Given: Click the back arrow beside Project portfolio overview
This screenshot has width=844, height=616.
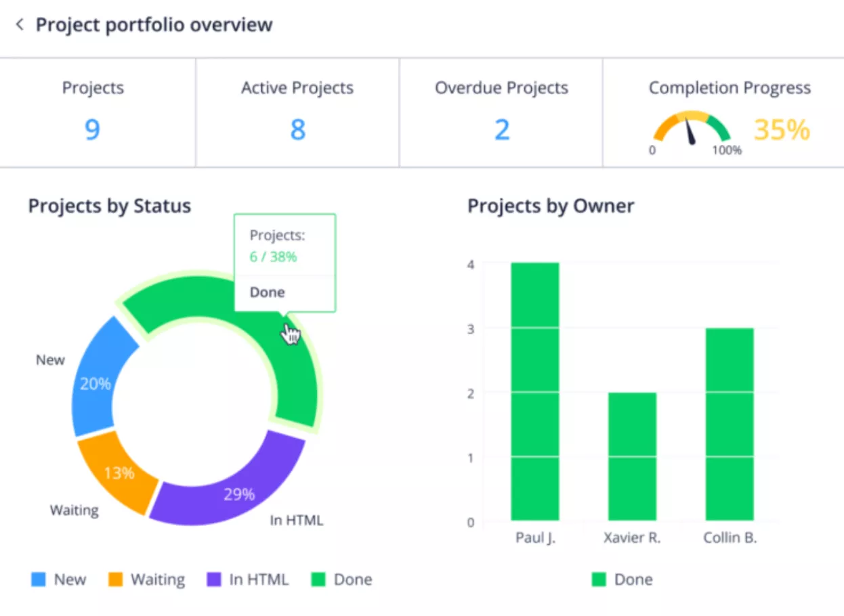Looking at the screenshot, I should 20,25.
